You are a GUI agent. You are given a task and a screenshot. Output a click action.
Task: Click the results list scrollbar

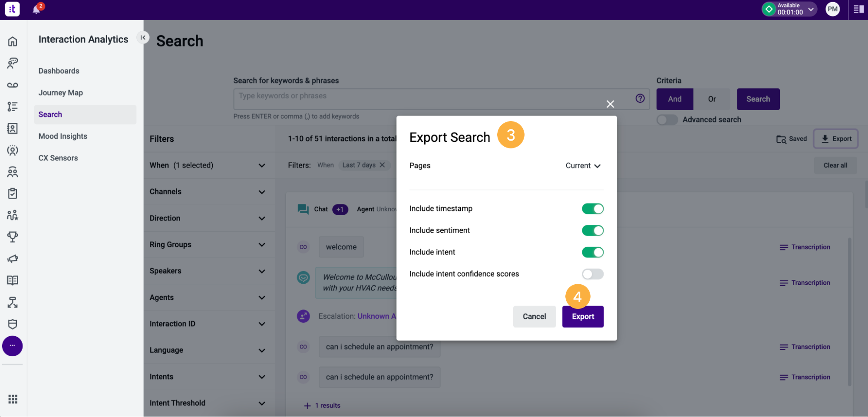coord(849,311)
